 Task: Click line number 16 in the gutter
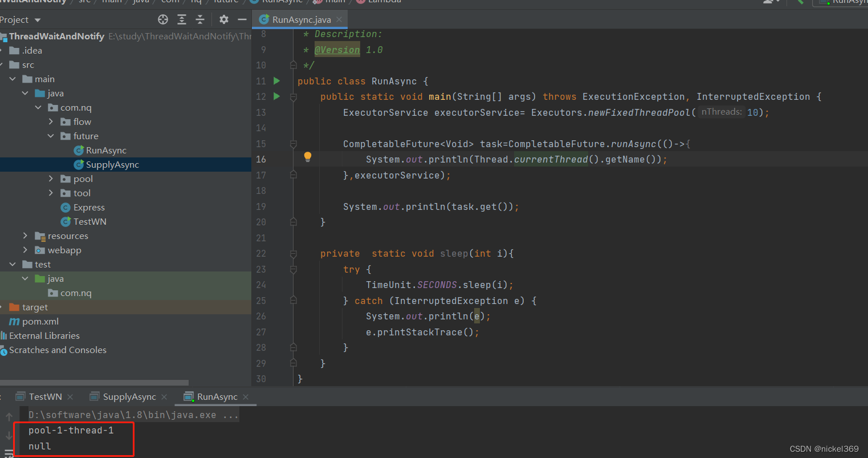[x=260, y=159]
